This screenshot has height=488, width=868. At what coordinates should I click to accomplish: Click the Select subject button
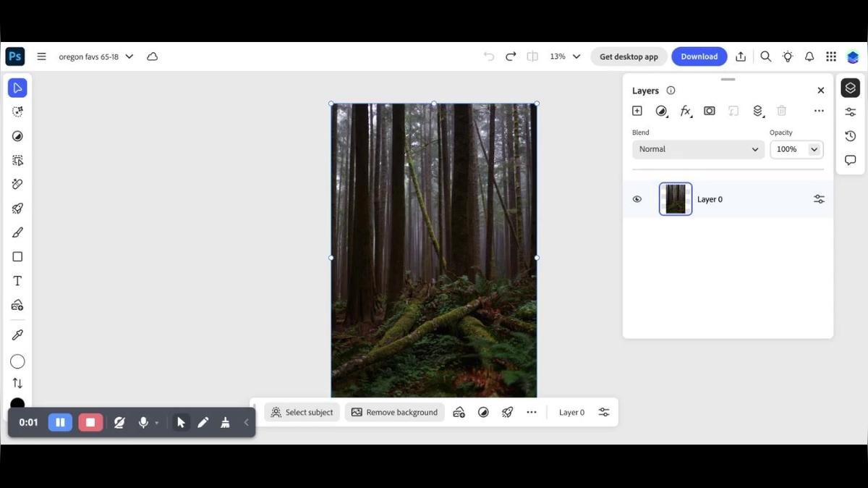tap(302, 412)
